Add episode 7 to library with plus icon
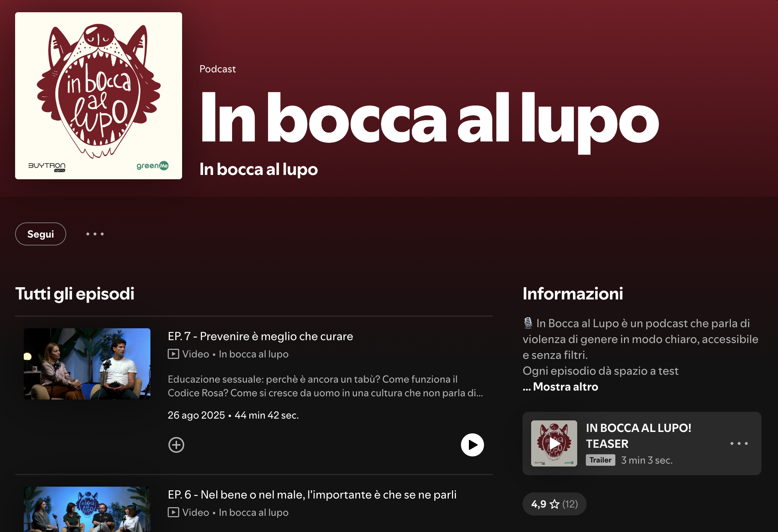 click(x=176, y=445)
